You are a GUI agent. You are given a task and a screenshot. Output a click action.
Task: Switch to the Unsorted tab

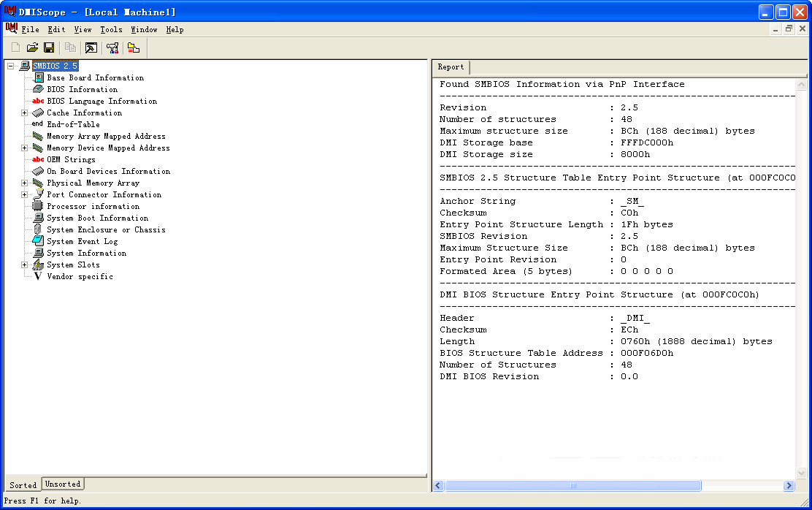pos(63,484)
